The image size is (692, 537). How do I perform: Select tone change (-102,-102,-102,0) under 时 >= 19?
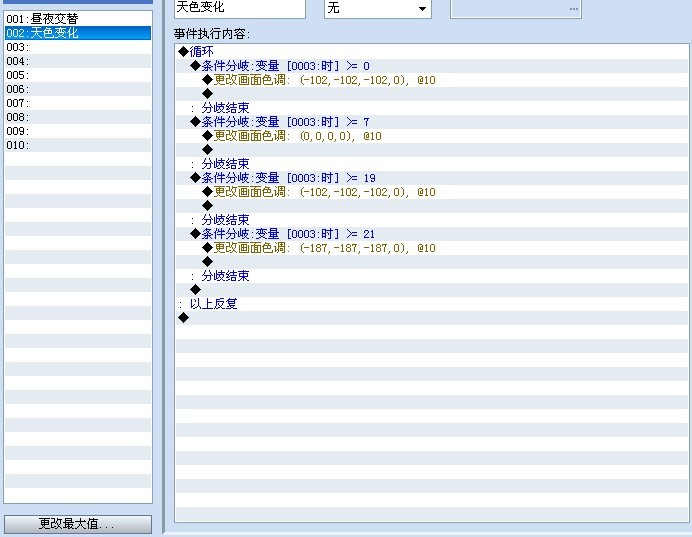tap(432, 192)
